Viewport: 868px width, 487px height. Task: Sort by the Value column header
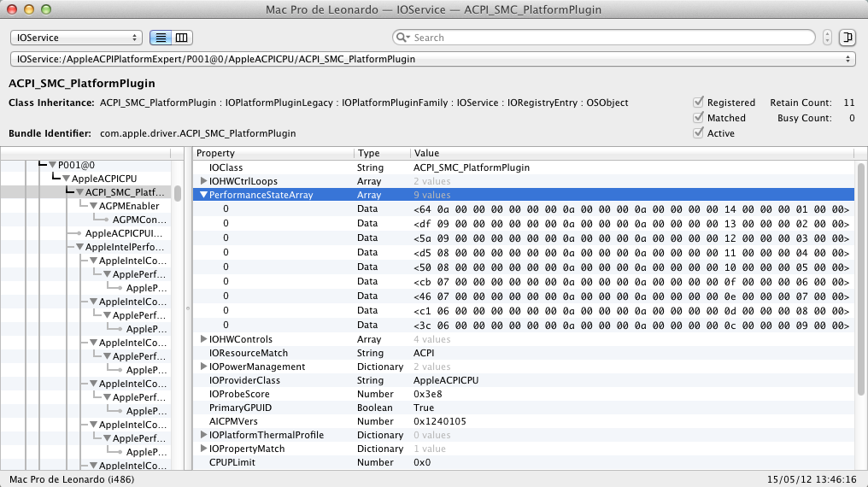(x=632, y=153)
